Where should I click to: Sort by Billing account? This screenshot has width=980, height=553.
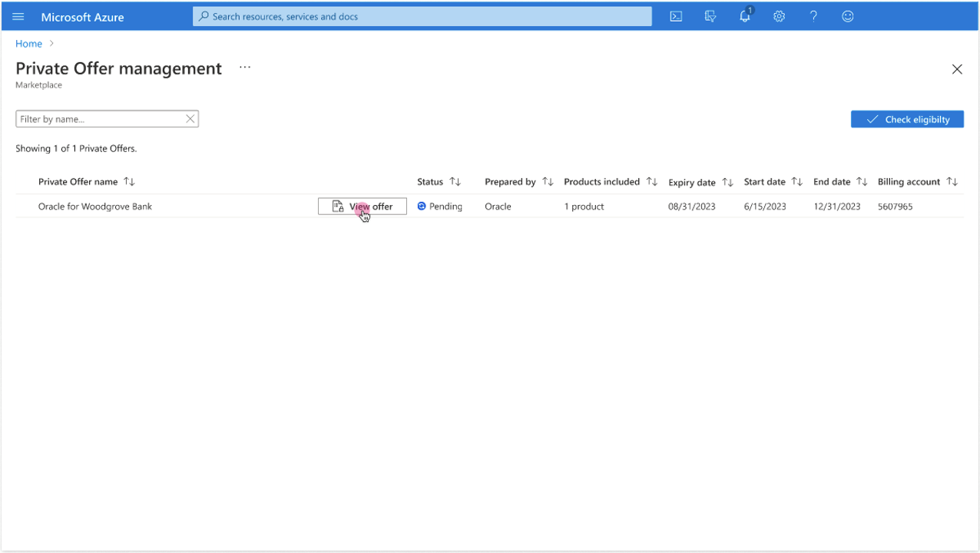[x=952, y=181]
